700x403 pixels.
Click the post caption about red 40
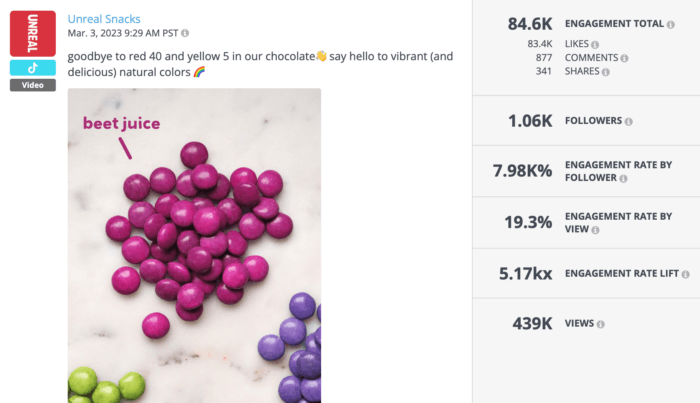point(260,64)
